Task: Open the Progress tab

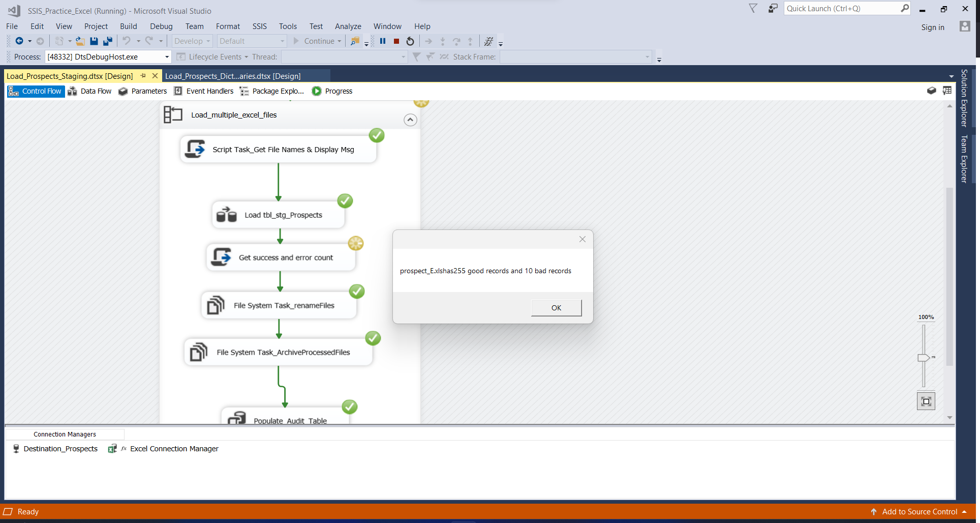Action: pyautogui.click(x=332, y=91)
